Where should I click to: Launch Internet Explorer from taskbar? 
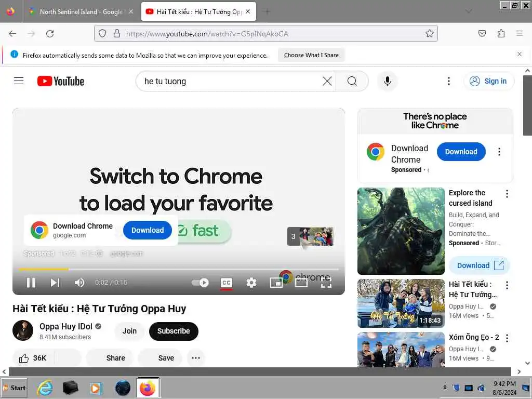[x=45, y=388]
